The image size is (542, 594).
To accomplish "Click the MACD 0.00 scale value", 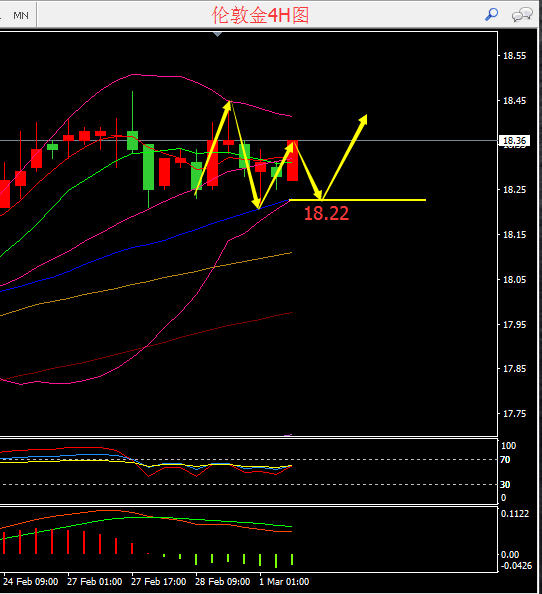I will point(510,555).
